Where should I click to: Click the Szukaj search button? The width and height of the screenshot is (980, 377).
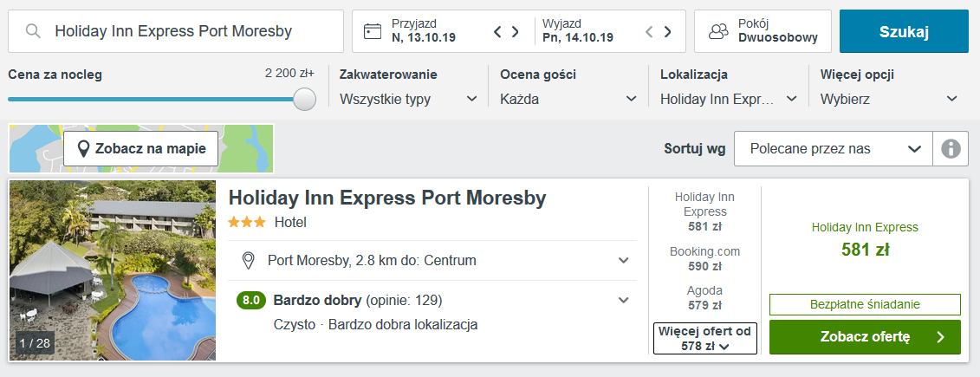[904, 31]
